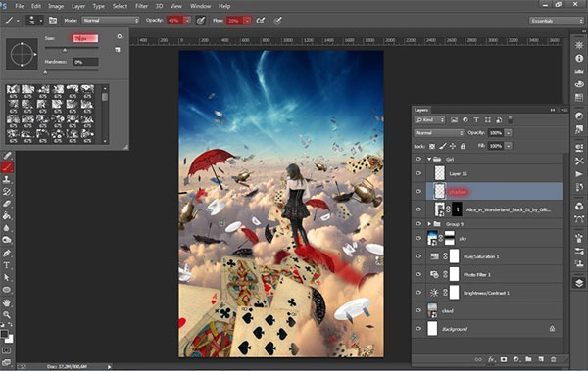Select the Type tool

tap(7, 265)
